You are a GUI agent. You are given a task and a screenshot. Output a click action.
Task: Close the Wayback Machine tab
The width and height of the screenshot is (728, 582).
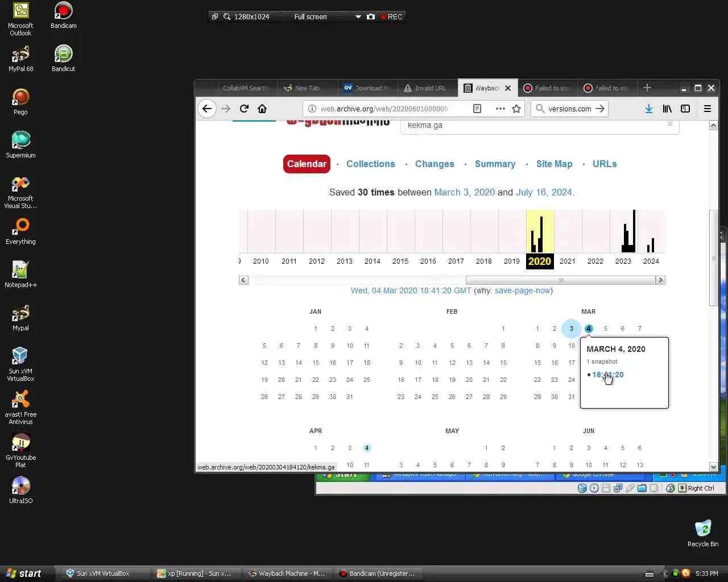click(508, 88)
